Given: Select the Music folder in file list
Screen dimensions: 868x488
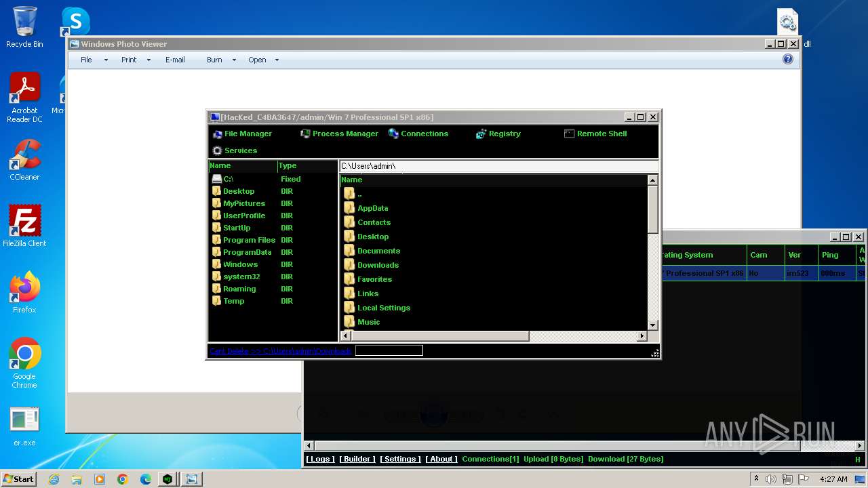Looking at the screenshot, I should click(361, 322).
